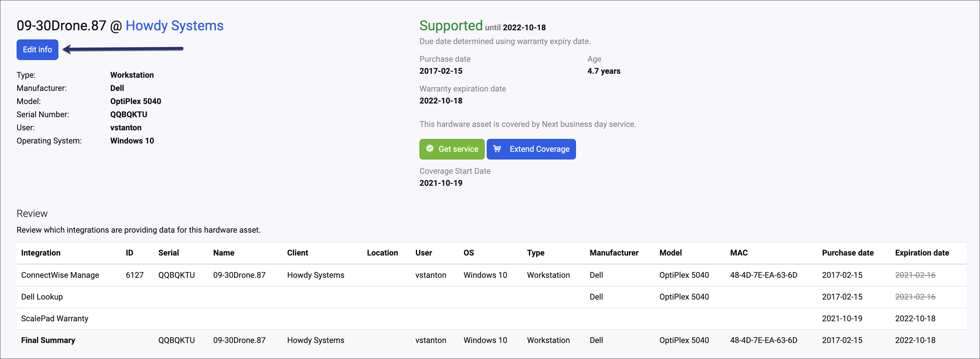This screenshot has height=359, width=980.
Task: Select the ScalePad Warranty integration row label
Action: pos(54,318)
